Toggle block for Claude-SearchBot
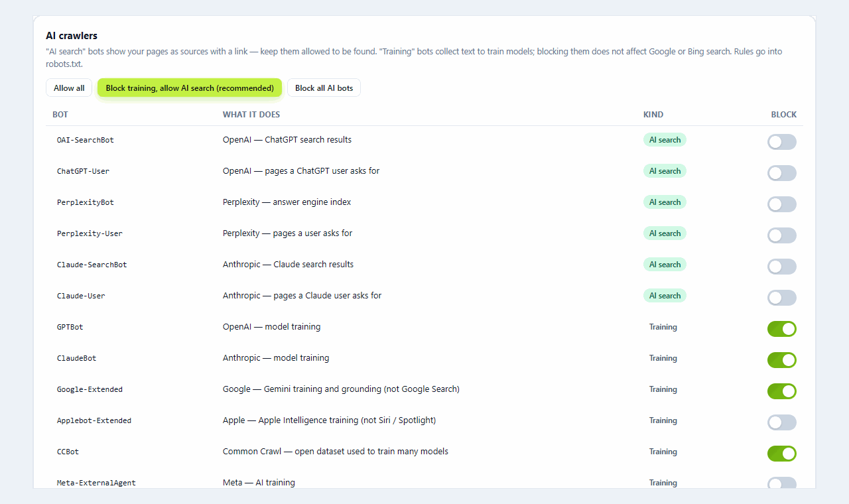This screenshot has width=849, height=504. tap(781, 267)
